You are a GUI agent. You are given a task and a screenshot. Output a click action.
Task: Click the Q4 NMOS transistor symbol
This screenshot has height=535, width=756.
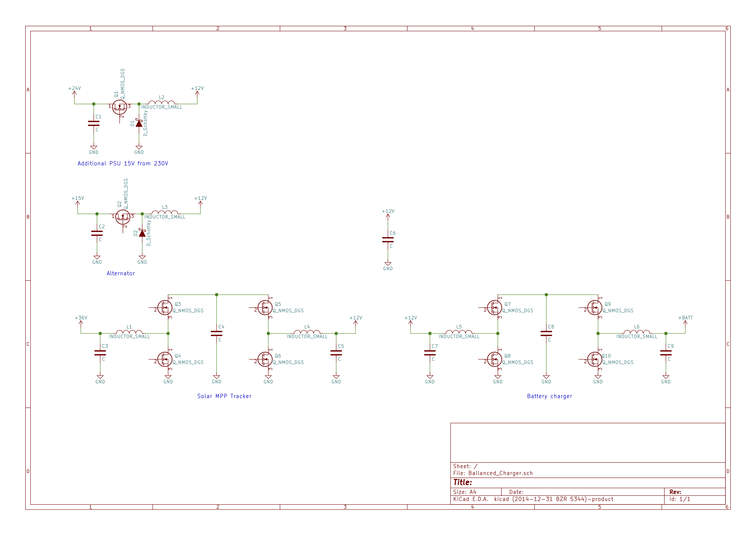(x=165, y=359)
